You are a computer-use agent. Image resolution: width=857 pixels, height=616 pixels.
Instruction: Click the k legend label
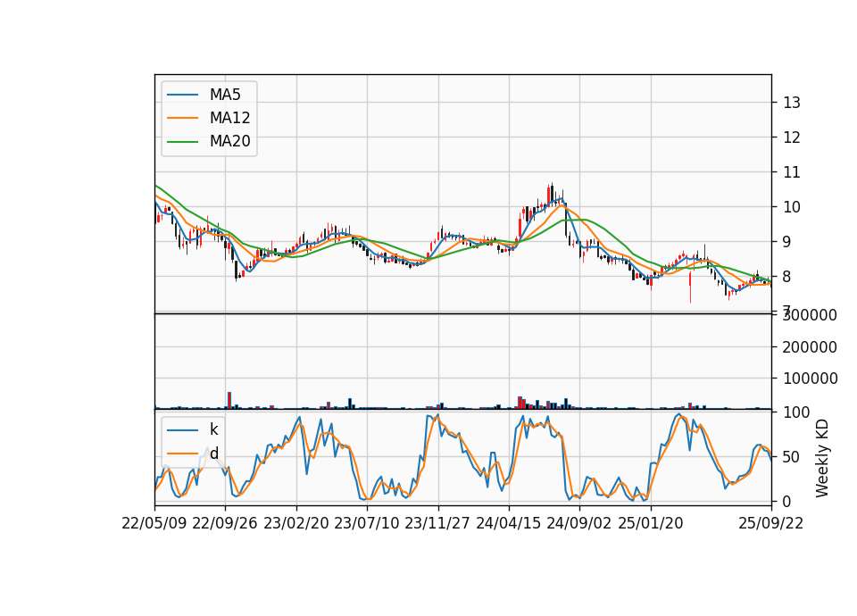click(213, 429)
